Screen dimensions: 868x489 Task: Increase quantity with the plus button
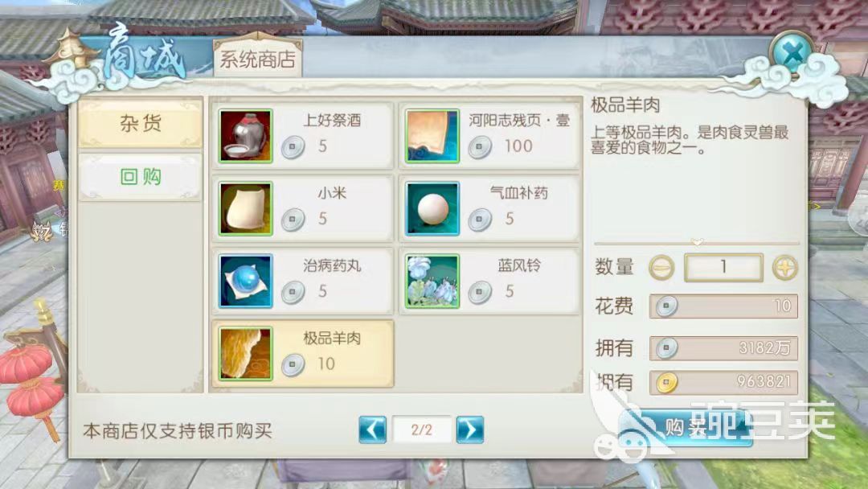tap(785, 268)
